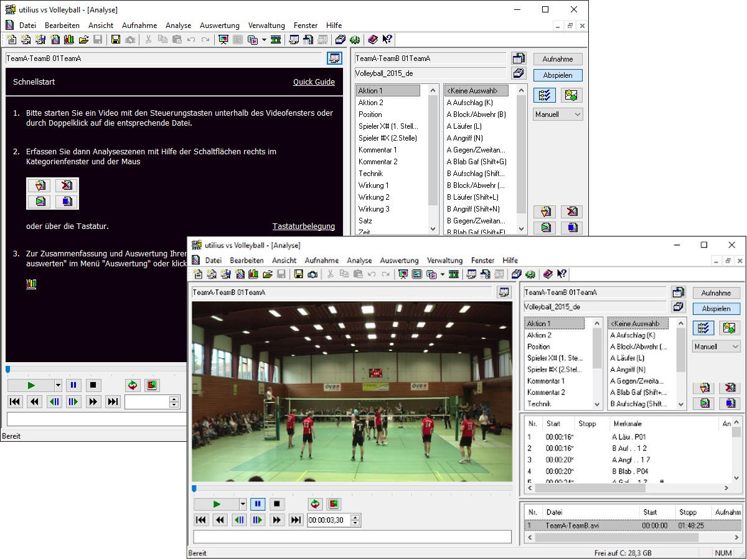Open the Manuell combo box in back window

[x=558, y=114]
